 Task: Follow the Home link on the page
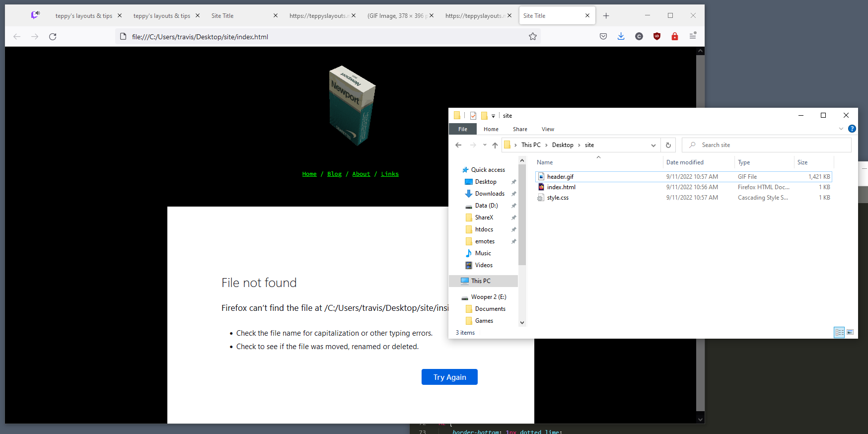[x=309, y=174]
